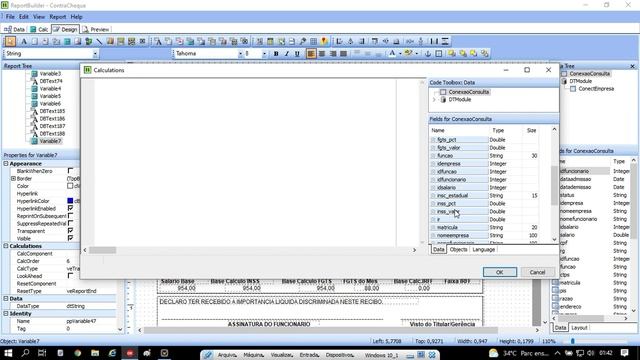Collapse the Identity property group
Screen dimensions: 640x360
[6, 314]
